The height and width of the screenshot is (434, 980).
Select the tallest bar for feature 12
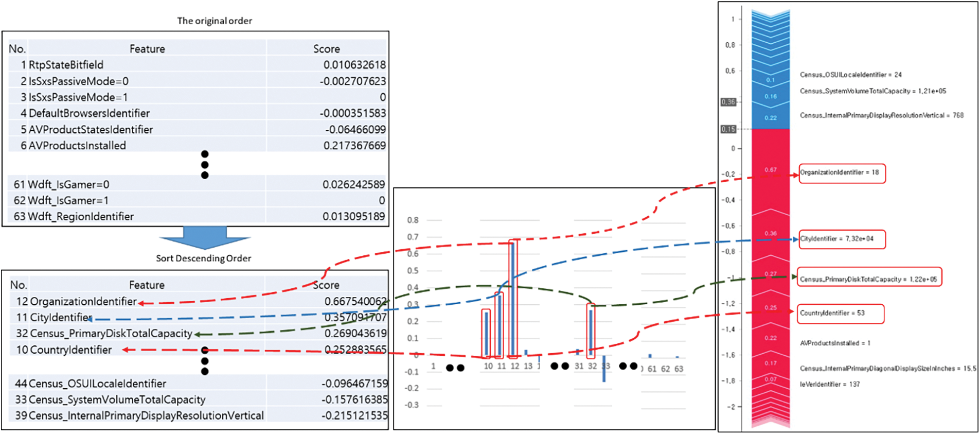(x=512, y=299)
